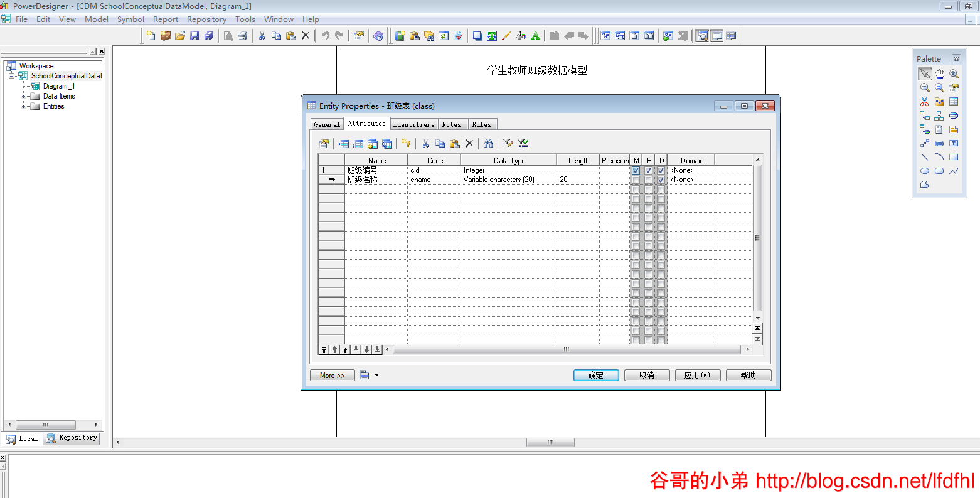Select the Polyline tool in Palette
The image size is (980, 498).
(954, 171)
